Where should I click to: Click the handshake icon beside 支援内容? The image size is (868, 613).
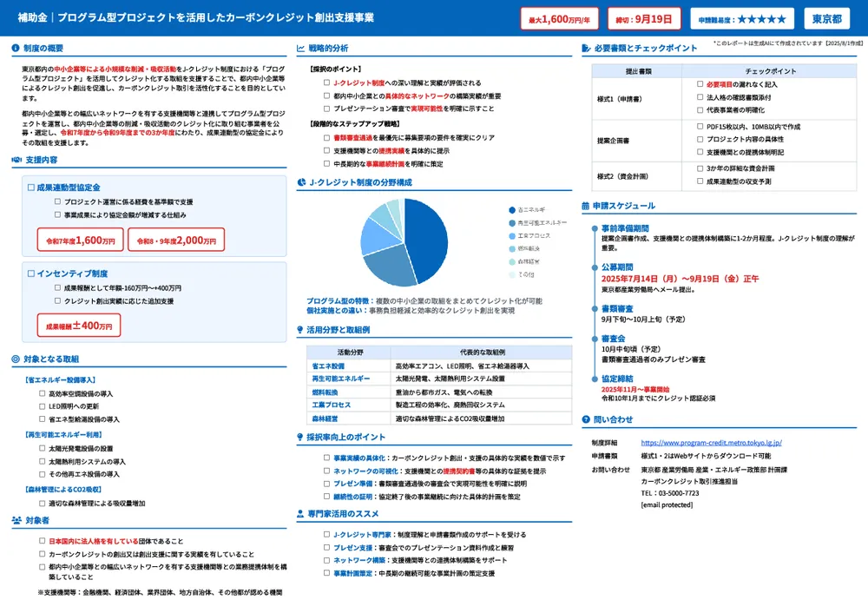click(x=16, y=160)
